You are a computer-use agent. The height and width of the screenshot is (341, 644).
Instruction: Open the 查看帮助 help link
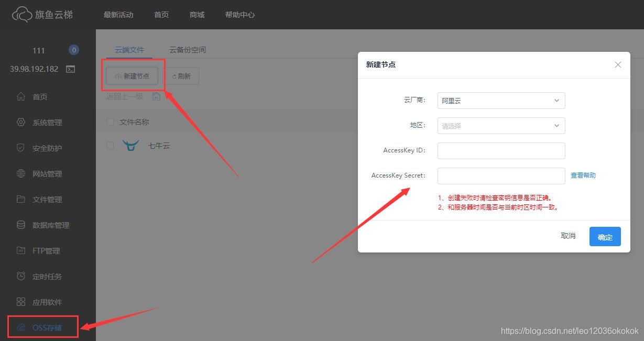coord(583,175)
